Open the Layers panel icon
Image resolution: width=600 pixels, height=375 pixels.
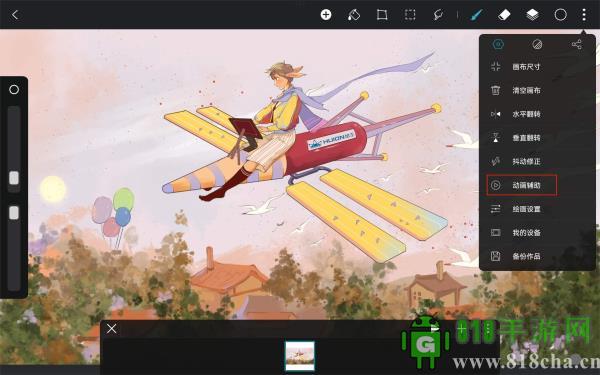tap(532, 15)
